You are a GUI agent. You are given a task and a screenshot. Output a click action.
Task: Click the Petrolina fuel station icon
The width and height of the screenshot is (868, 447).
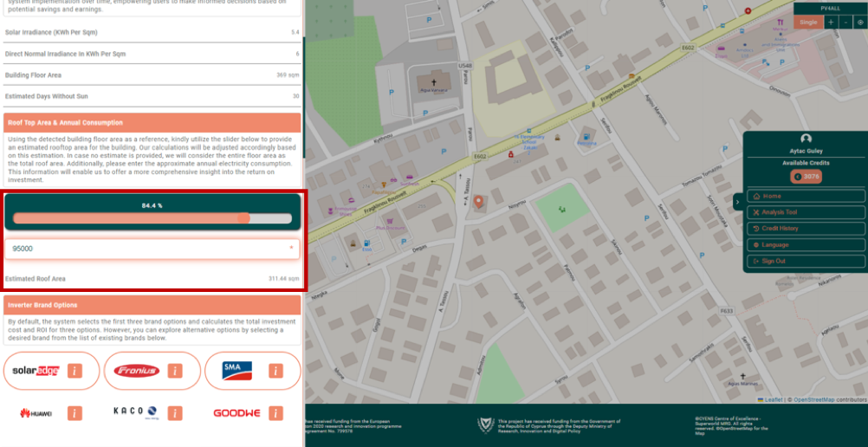point(586,136)
